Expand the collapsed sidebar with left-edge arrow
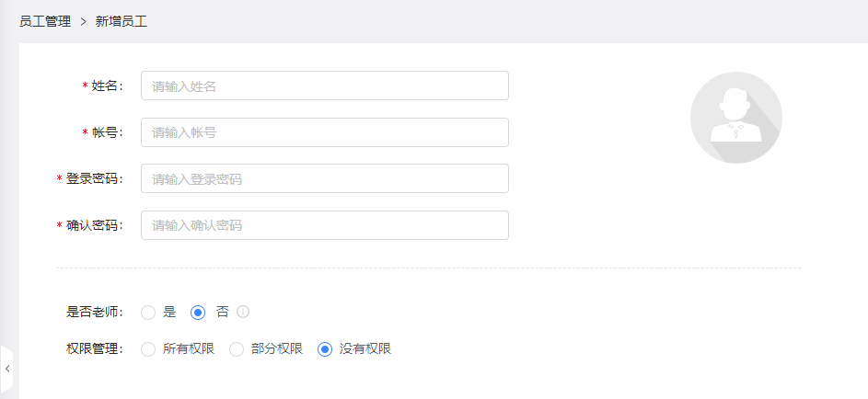868x399 pixels. point(6,369)
